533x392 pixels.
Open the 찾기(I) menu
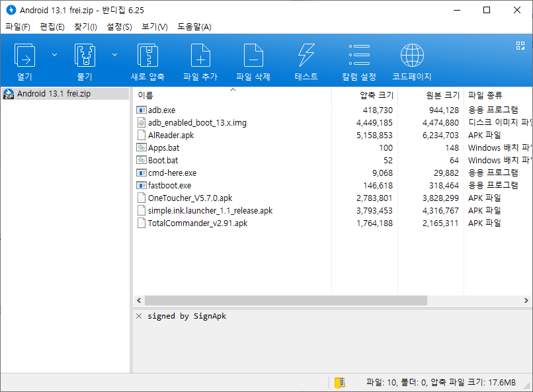point(86,26)
